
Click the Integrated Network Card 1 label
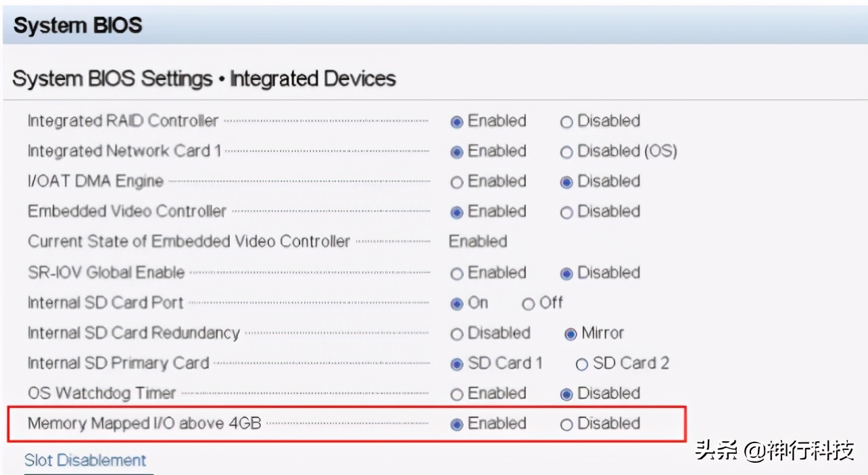[x=124, y=151]
